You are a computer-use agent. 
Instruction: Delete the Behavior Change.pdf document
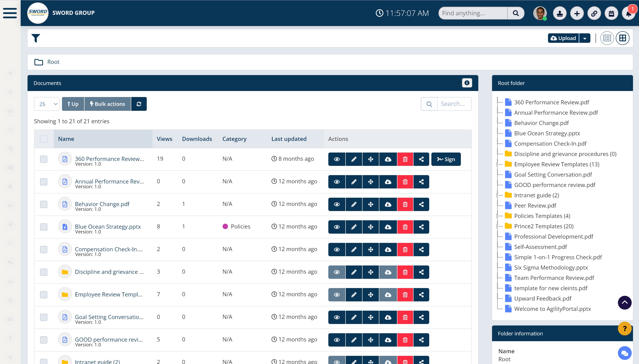point(405,204)
